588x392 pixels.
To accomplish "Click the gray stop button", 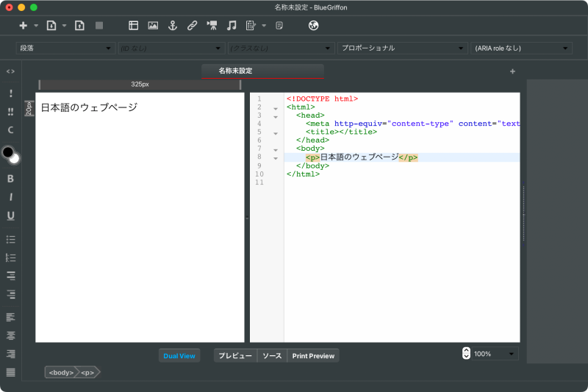I will point(99,26).
